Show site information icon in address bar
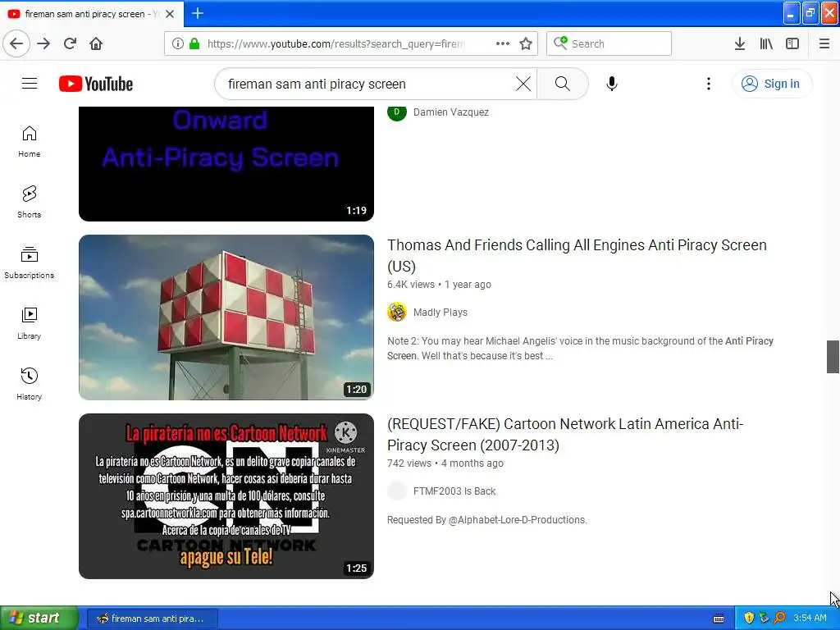The height and width of the screenshot is (630, 840). [x=178, y=43]
